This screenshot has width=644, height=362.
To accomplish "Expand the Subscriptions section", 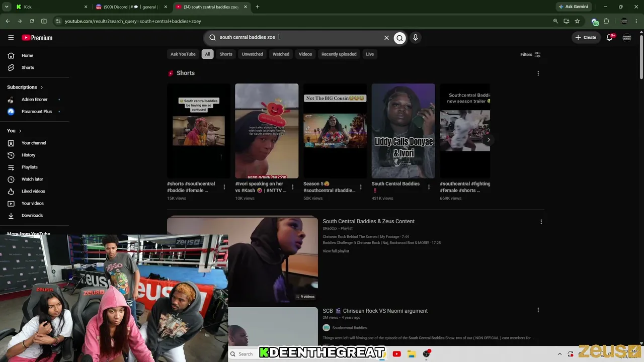I will (25, 87).
